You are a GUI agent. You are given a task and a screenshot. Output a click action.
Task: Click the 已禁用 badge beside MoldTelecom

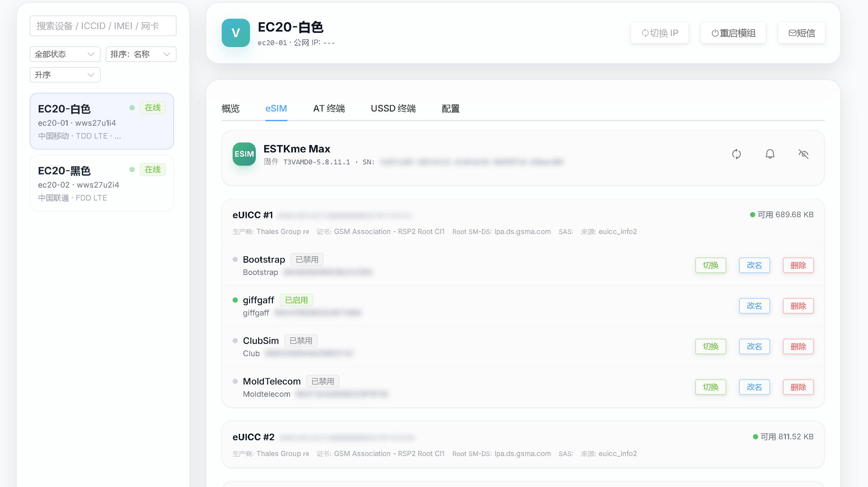tap(323, 382)
